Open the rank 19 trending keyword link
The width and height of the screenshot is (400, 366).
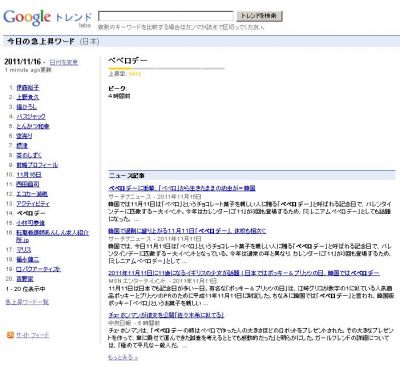(x=39, y=269)
